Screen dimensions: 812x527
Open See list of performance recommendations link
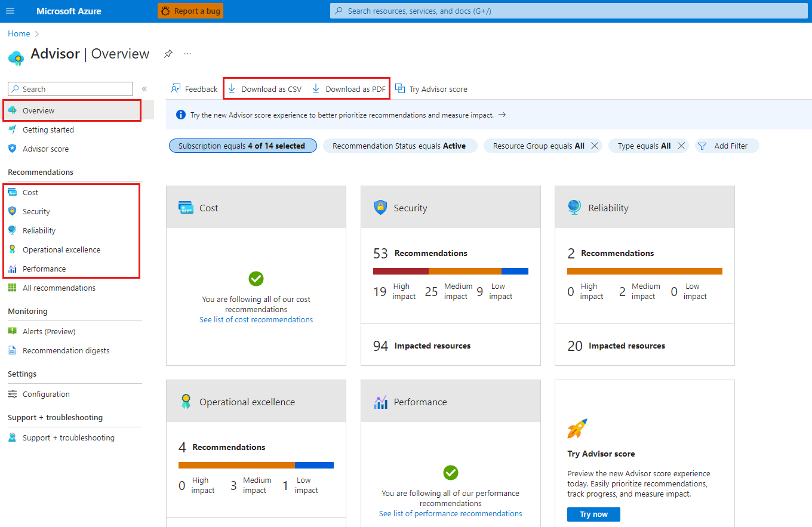451,513
